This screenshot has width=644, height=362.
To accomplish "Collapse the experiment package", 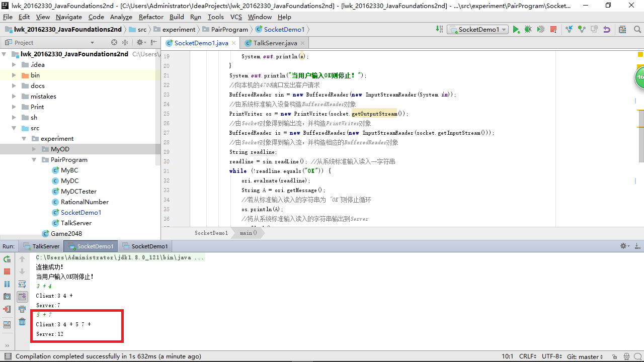I will [24, 139].
